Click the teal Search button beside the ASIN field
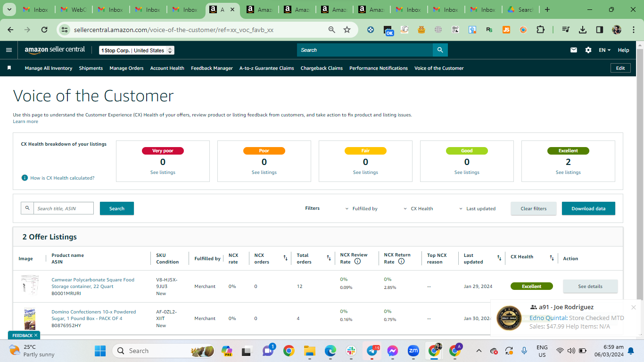Image resolution: width=644 pixels, height=362 pixels. 117,208
